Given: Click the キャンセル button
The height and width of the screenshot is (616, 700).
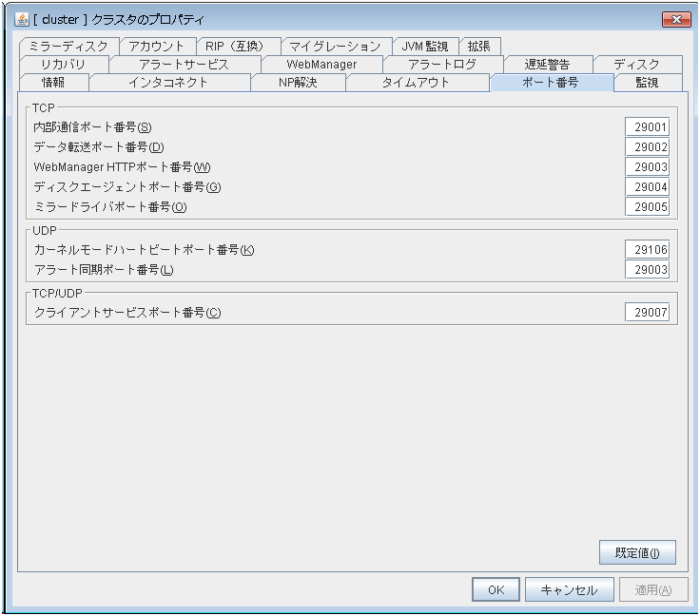Looking at the screenshot, I should coord(569,589).
